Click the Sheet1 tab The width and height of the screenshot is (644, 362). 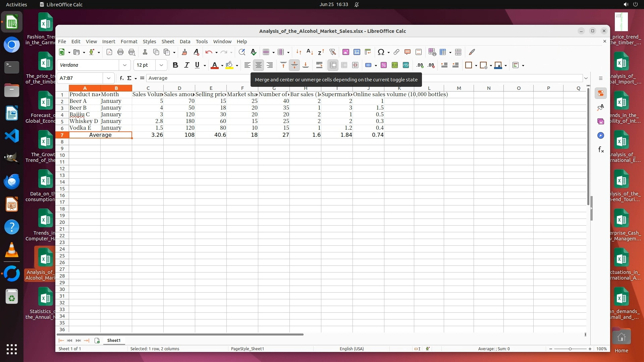pyautogui.click(x=114, y=340)
